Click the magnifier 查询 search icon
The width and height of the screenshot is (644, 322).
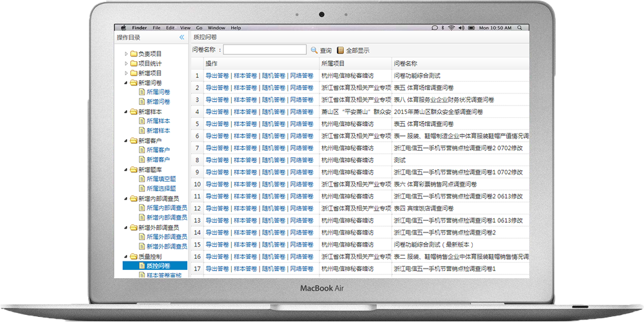click(x=314, y=50)
